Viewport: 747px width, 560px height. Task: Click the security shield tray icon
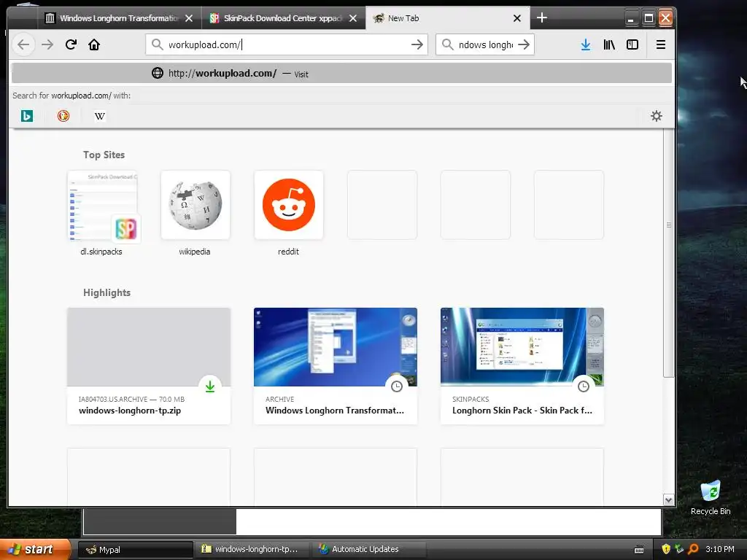coord(666,549)
